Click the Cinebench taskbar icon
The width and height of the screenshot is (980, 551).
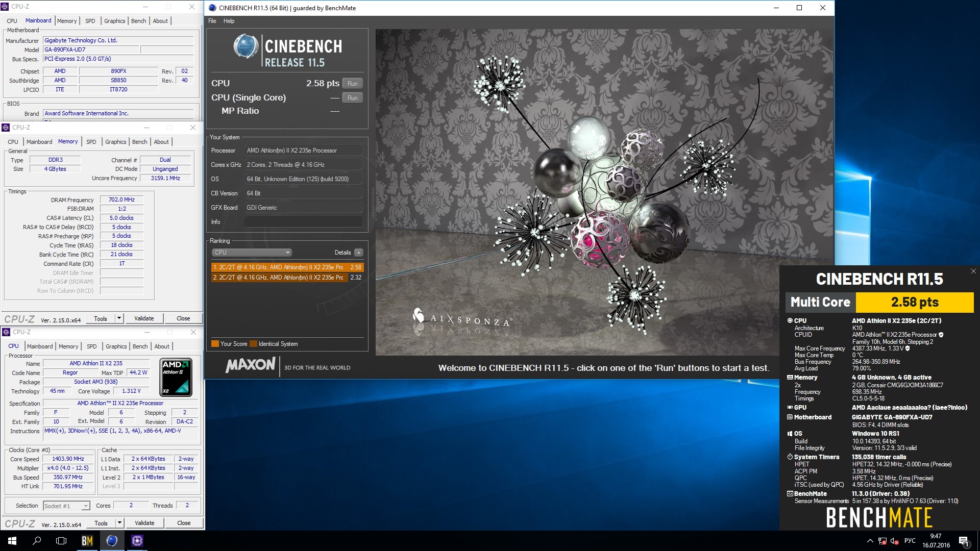[112, 541]
